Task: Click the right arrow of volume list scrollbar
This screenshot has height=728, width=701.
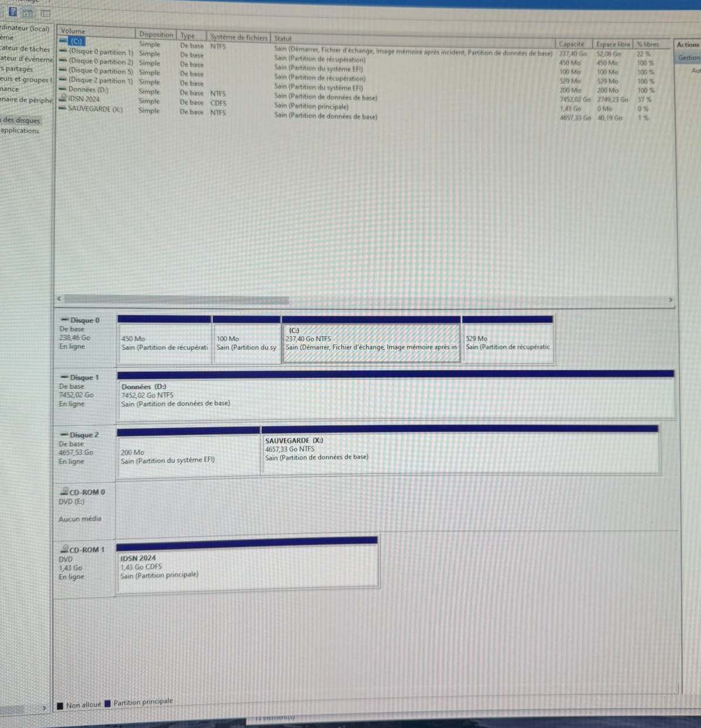Action: tap(670, 300)
